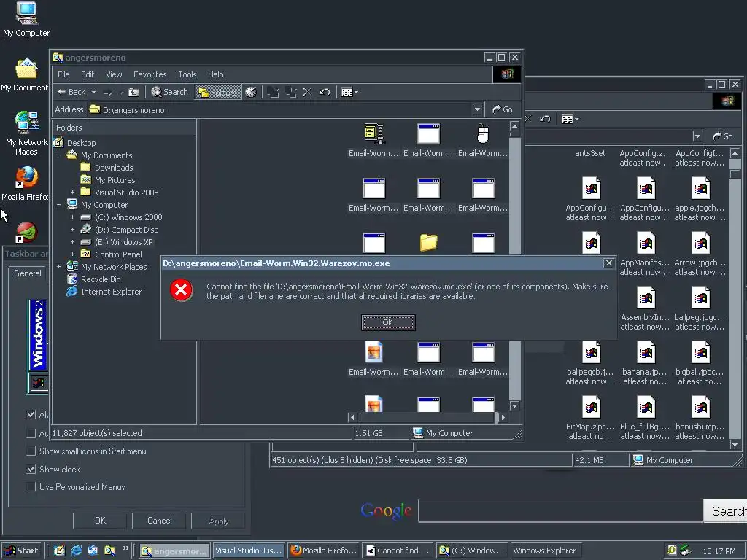Open the History toolbar icon
Image resolution: width=747 pixels, height=560 pixels.
(251, 92)
